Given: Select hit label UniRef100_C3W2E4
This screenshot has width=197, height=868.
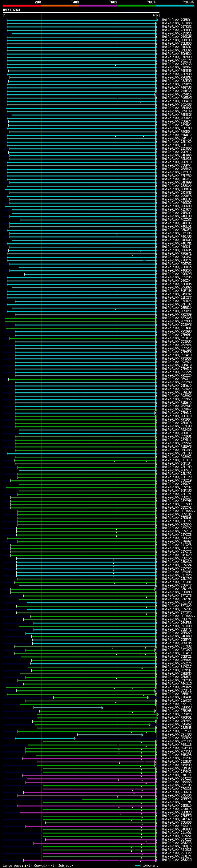Looking at the screenshot, I should (x=176, y=497).
